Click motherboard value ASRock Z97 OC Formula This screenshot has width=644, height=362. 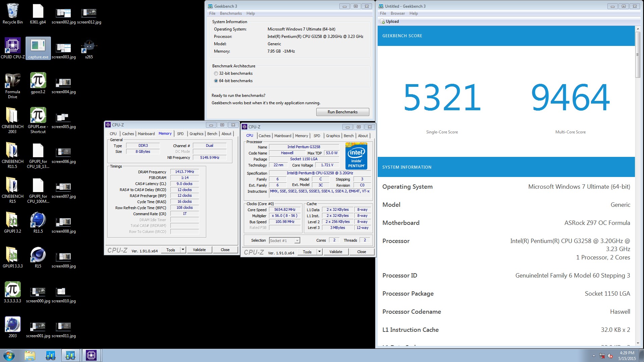pos(597,223)
